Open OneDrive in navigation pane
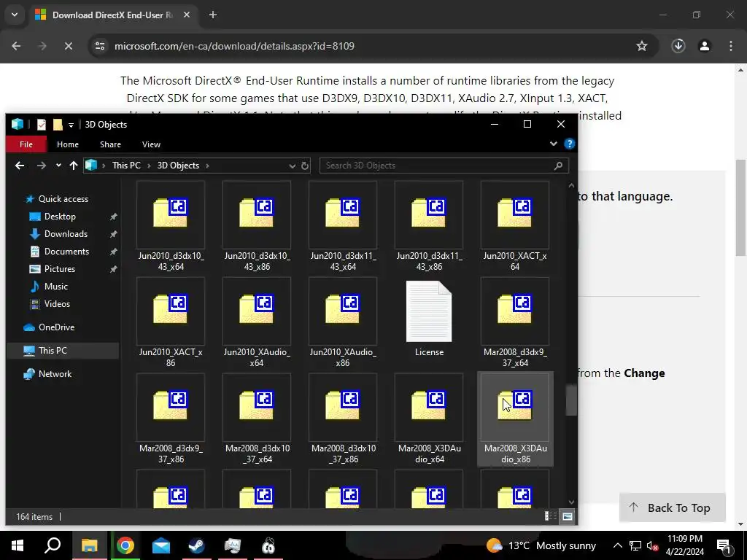747x560 pixels. coord(56,327)
